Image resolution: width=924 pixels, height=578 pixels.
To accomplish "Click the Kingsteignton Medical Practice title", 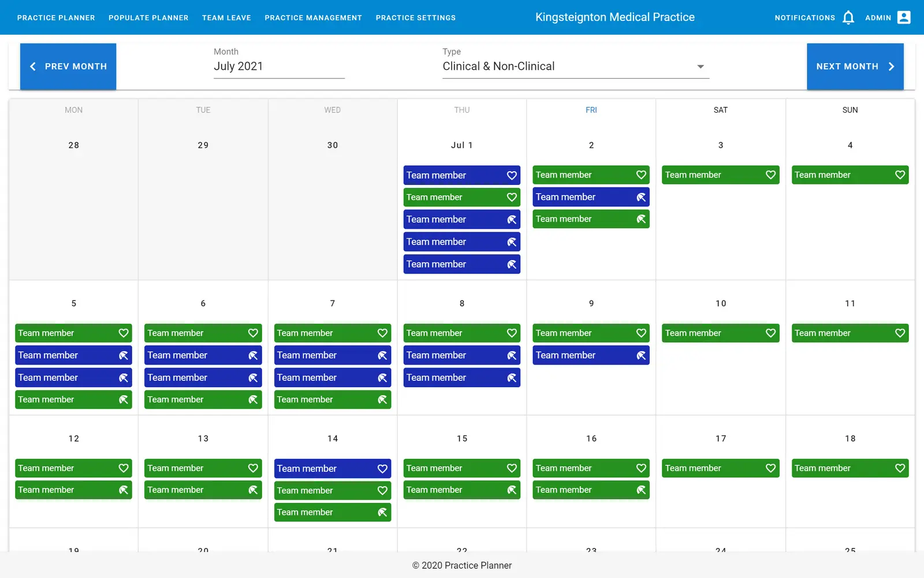I will (614, 17).
